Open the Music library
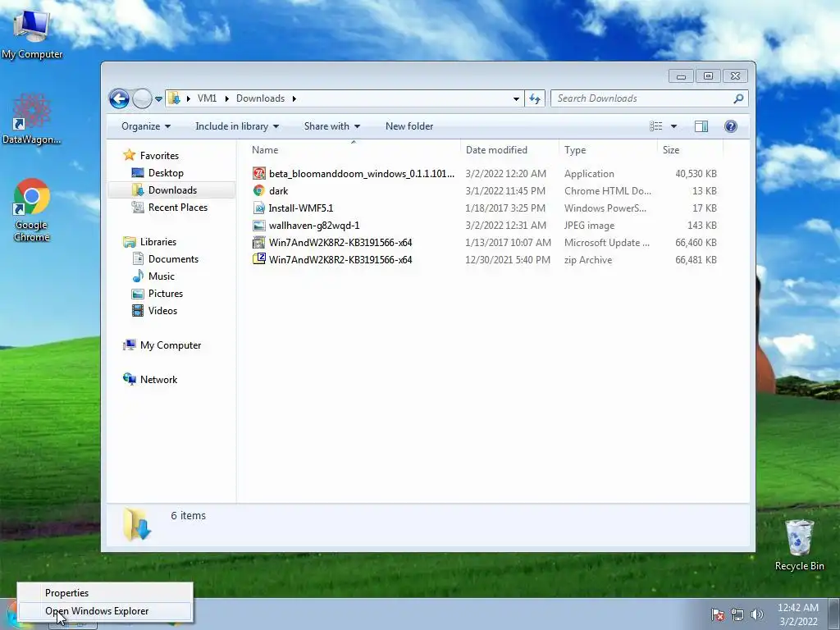Image resolution: width=840 pixels, height=630 pixels. (x=162, y=276)
